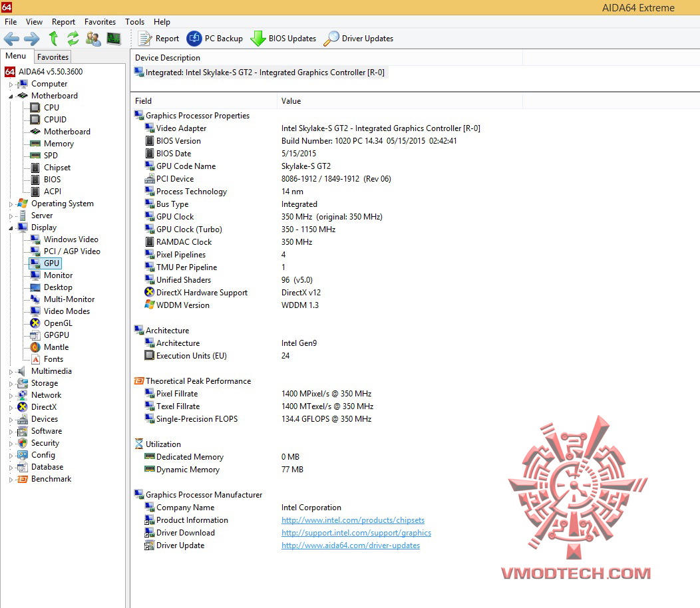
Task: Open Motherboard sub-item under Motherboard
Action: [67, 132]
